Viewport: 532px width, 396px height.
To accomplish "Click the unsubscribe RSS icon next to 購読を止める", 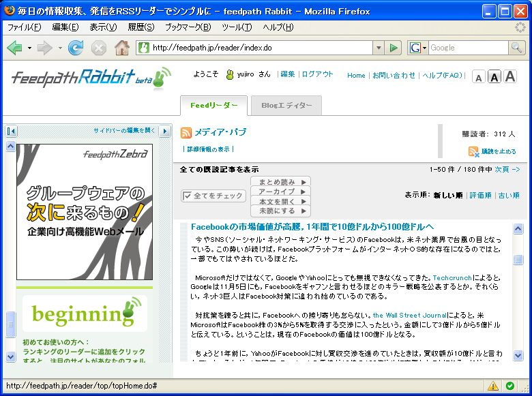I will pos(473,151).
